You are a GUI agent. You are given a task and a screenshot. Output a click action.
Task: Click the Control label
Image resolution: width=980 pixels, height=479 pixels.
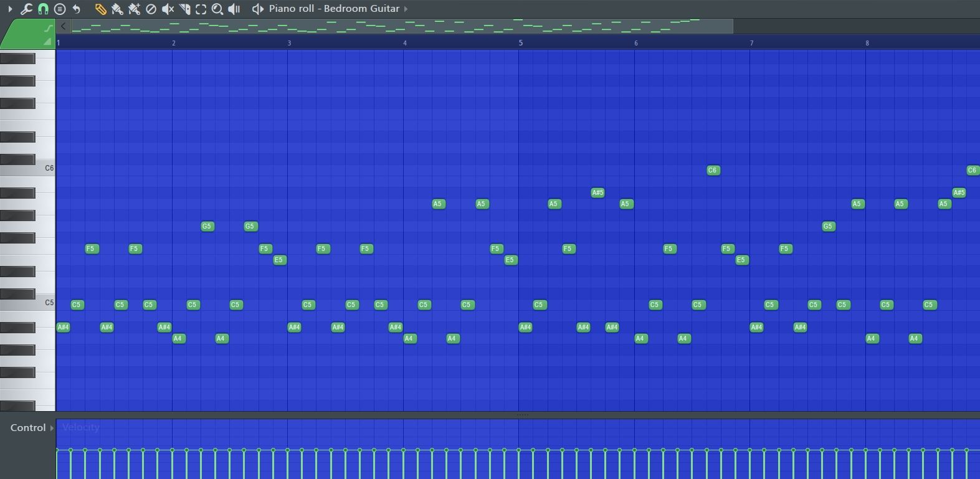coord(28,428)
